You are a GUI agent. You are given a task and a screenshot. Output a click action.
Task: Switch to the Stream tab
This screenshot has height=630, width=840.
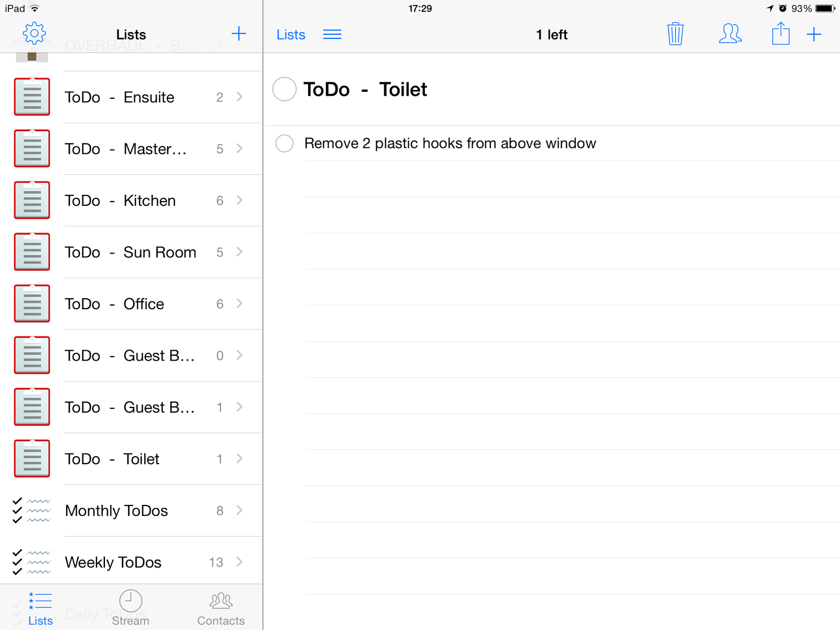click(x=131, y=609)
